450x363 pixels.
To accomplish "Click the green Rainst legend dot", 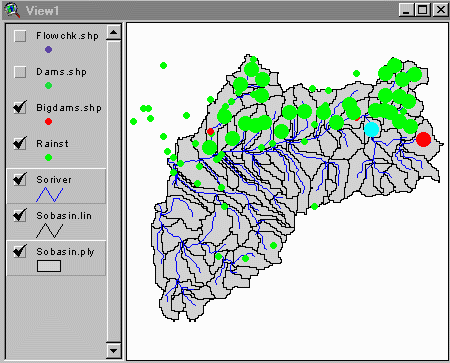I will (48, 157).
